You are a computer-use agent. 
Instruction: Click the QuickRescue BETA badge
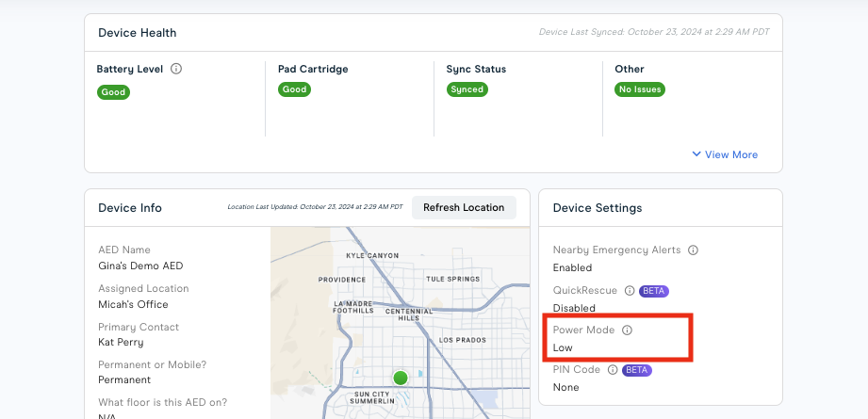point(654,291)
